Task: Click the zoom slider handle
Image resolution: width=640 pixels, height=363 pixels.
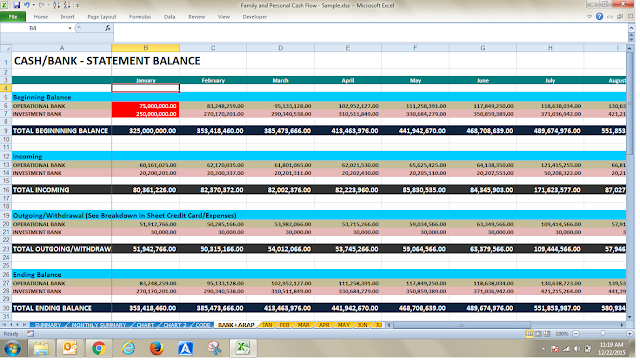Action: pyautogui.click(x=603, y=334)
